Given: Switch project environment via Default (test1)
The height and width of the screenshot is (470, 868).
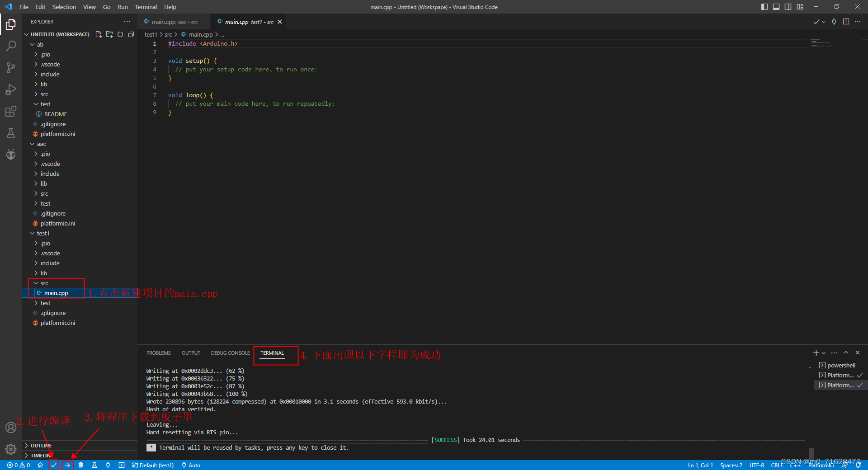Looking at the screenshot, I should pos(153,465).
